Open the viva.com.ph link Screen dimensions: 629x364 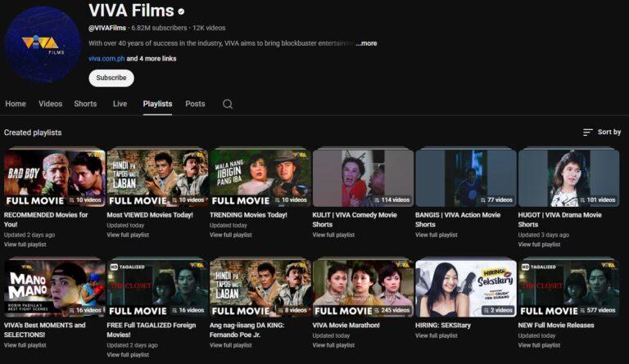tap(106, 58)
